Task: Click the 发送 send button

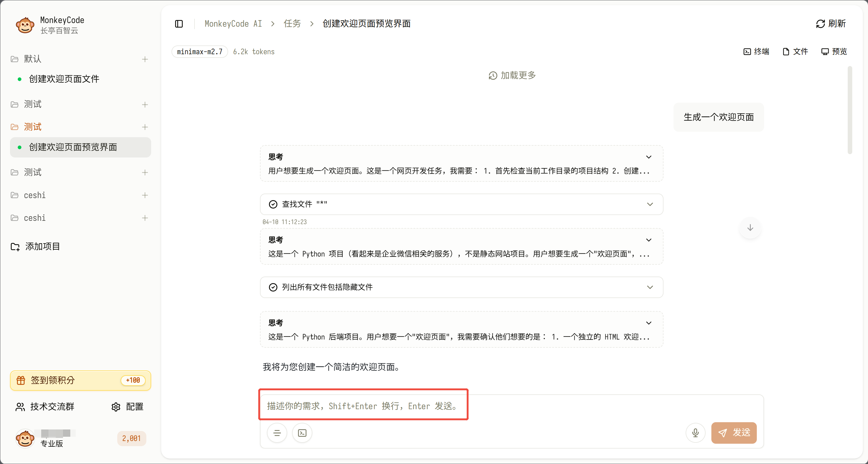Action: 734,433
